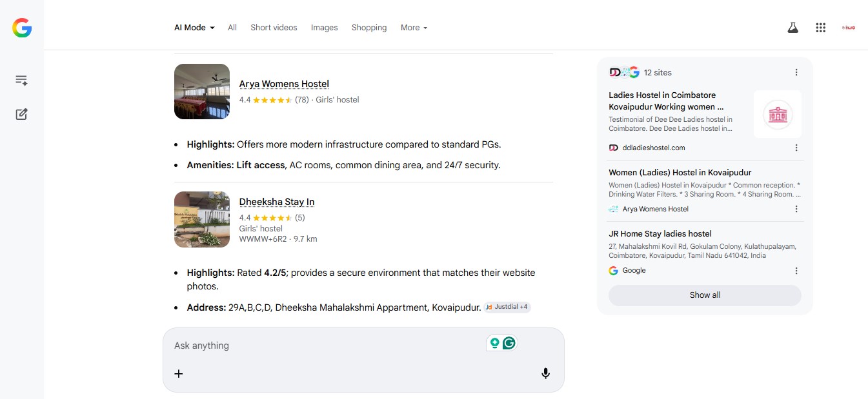Open AI Mode history icon in sidebar

(x=21, y=81)
